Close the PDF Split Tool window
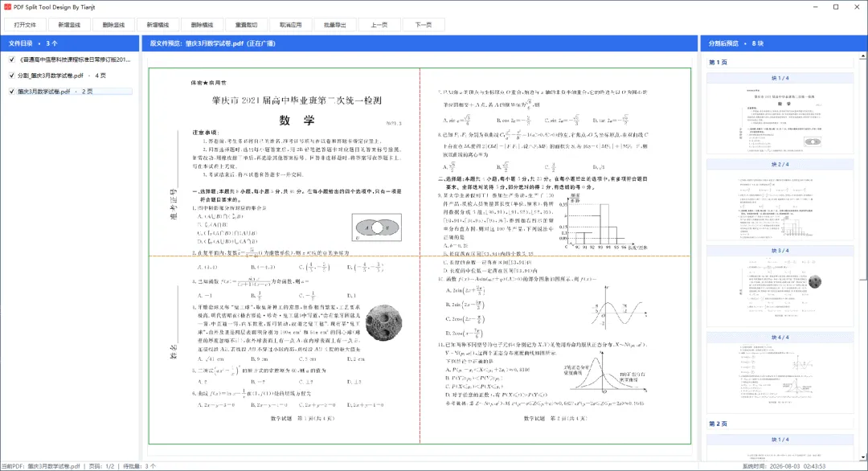This screenshot has height=471, width=868. 857,7
